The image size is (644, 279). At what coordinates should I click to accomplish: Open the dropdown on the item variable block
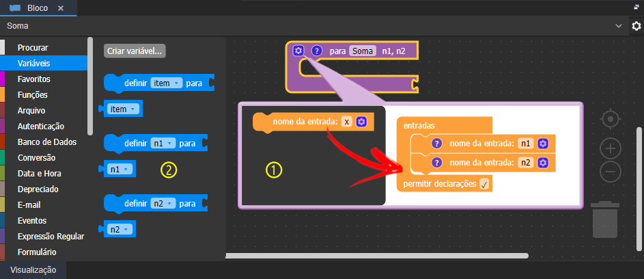(x=122, y=109)
